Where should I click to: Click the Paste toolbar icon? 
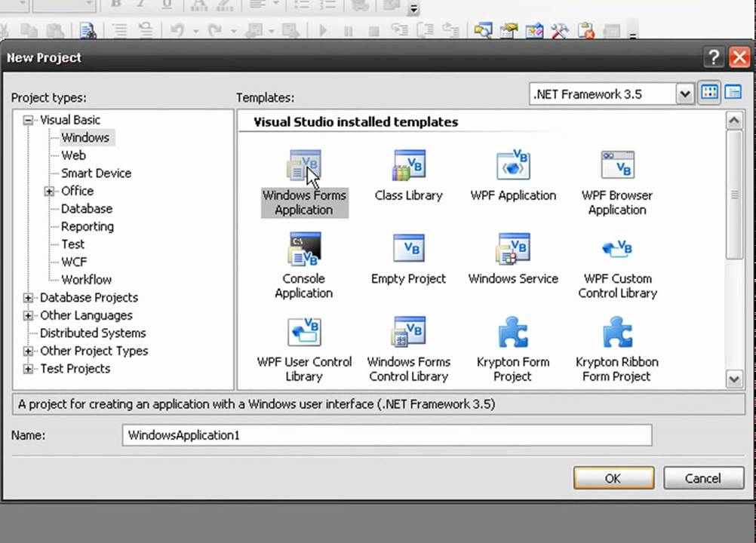coord(55,31)
